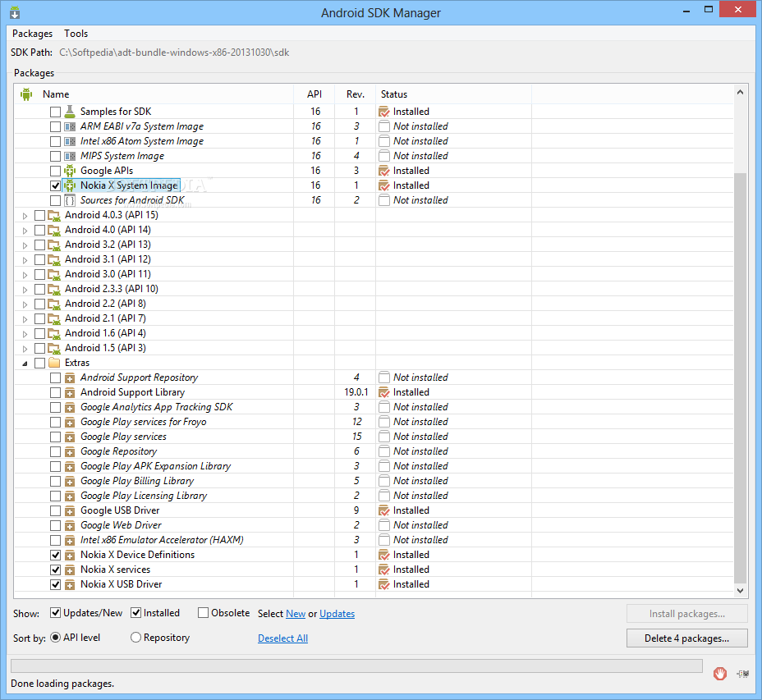Viewport: 762px width, 700px height.
Task: Expand the Android 3.1 (API 12) node
Action: [25, 260]
